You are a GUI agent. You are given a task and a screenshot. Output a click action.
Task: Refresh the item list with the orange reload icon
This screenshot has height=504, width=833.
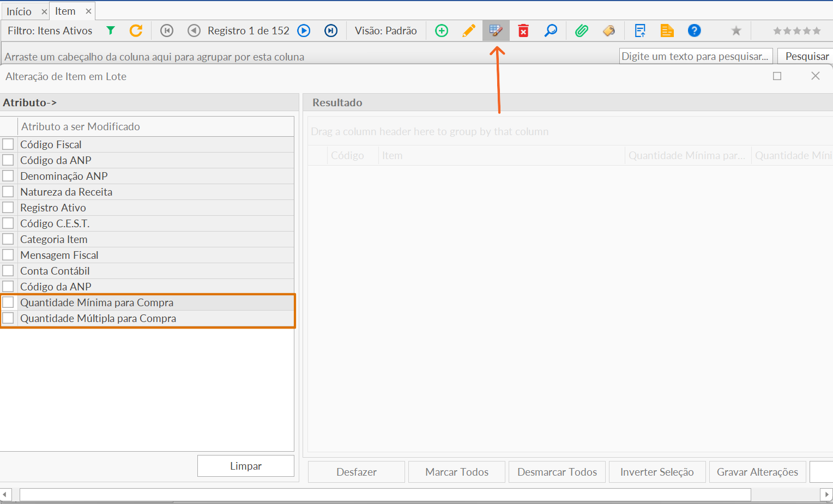coord(136,31)
